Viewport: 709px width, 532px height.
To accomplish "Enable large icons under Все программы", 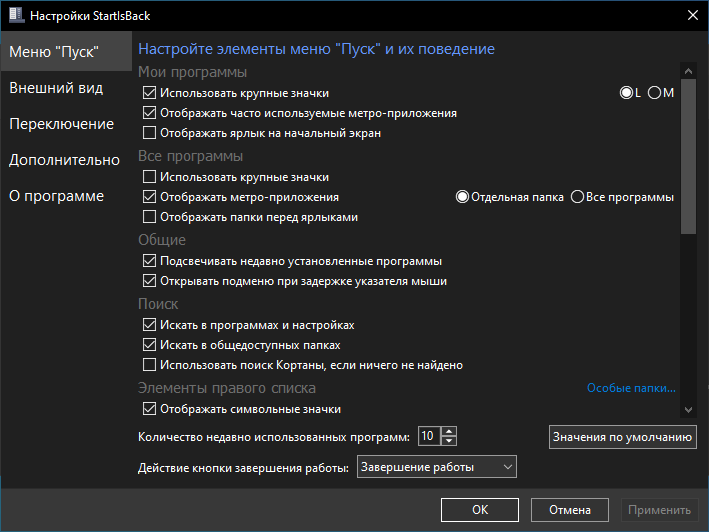I will [149, 177].
